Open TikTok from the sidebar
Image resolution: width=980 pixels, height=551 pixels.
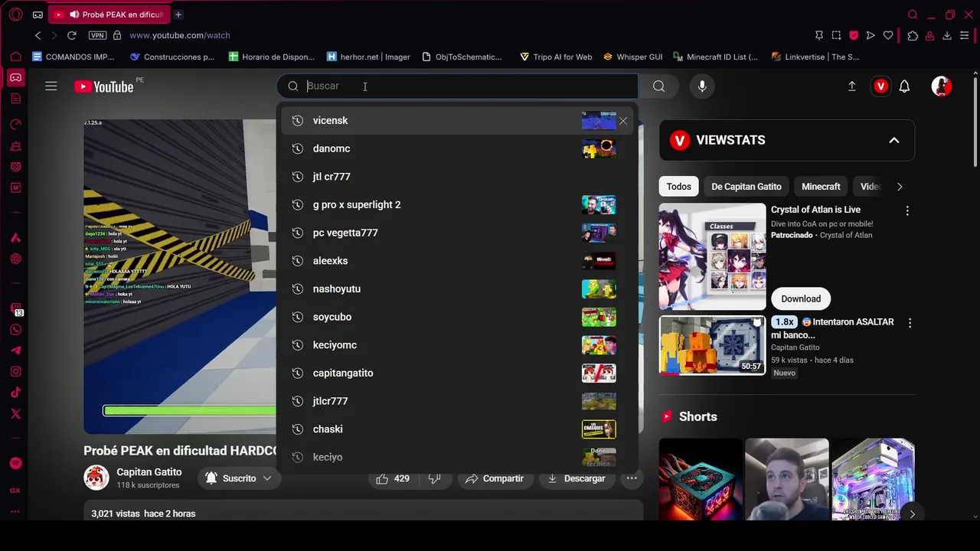[15, 393]
